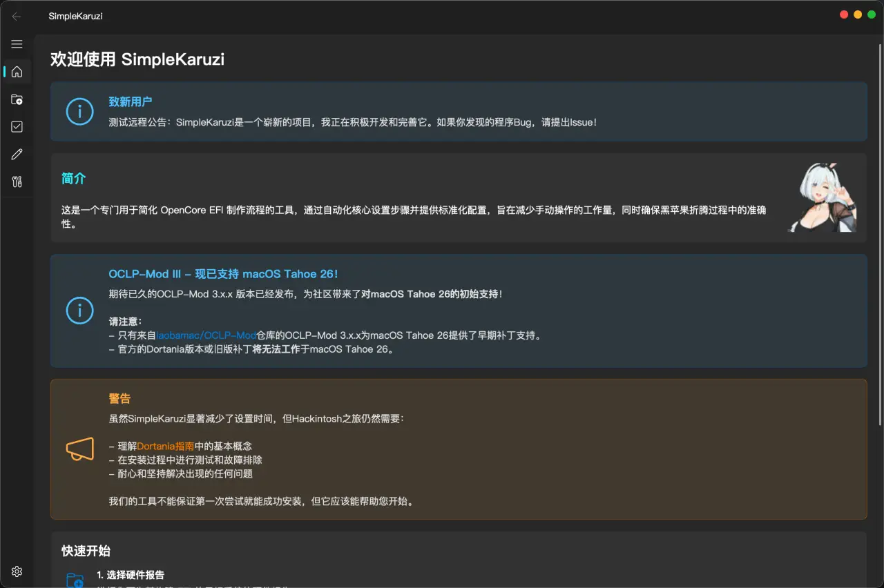Open the pencil configuration sidebar icon
The height and width of the screenshot is (588, 884).
pos(17,155)
